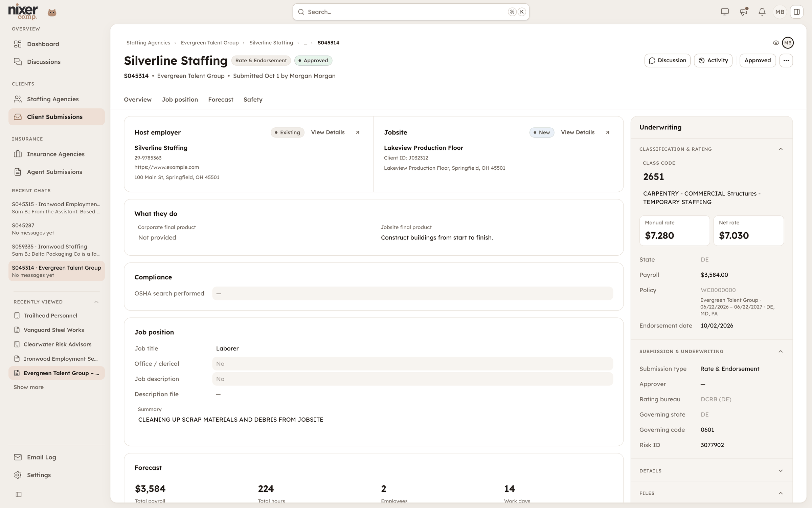The width and height of the screenshot is (812, 508).
Task: Click Show more under Recently Viewed
Action: [28, 387]
